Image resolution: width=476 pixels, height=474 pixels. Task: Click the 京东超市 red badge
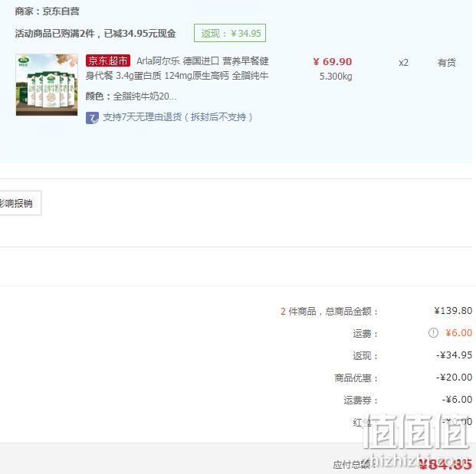coord(108,60)
